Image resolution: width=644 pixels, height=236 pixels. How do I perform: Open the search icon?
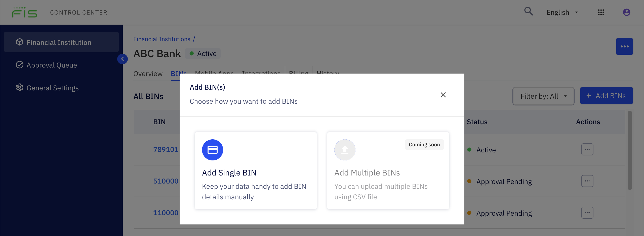(528, 12)
